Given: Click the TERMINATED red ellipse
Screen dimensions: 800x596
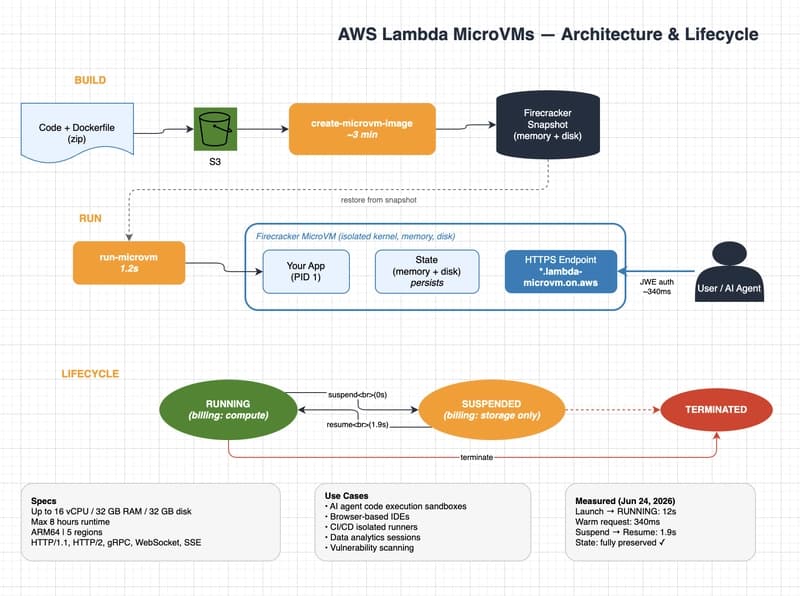Looking at the screenshot, I should click(716, 409).
